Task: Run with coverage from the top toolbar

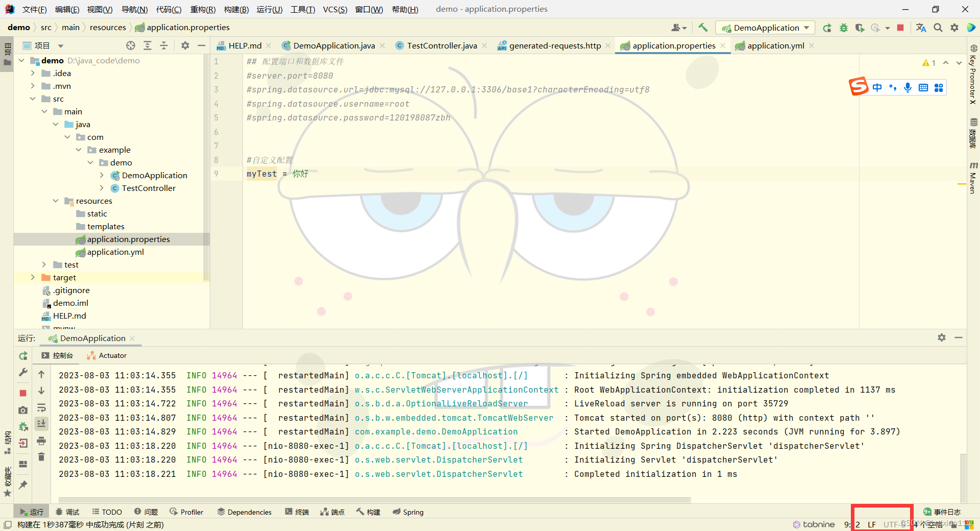Action: point(860,28)
